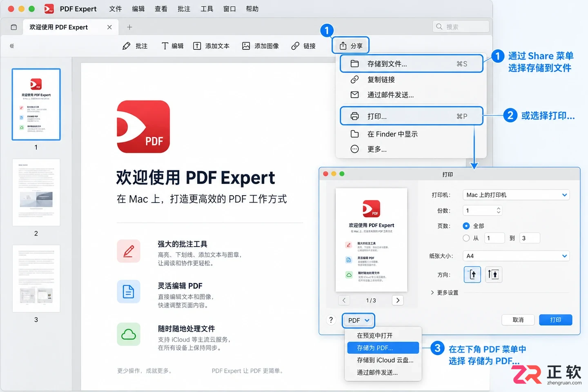Open the PDF dropdown in print dialog
This screenshot has height=392, width=588.
358,320
